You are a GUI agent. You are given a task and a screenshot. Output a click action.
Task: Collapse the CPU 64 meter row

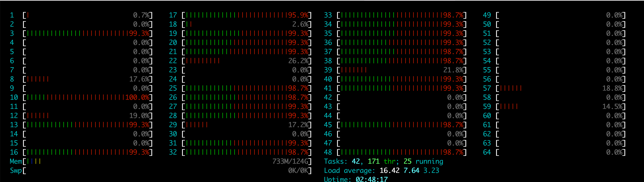(x=563, y=152)
